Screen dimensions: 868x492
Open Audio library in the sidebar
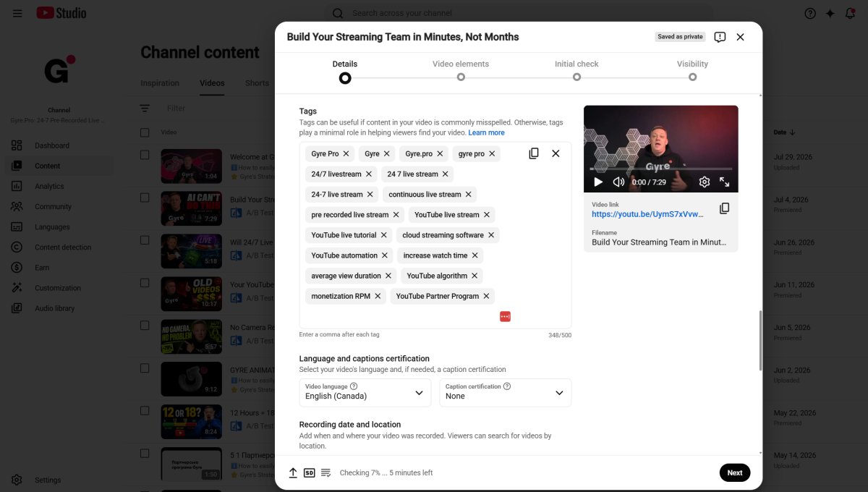coord(54,308)
